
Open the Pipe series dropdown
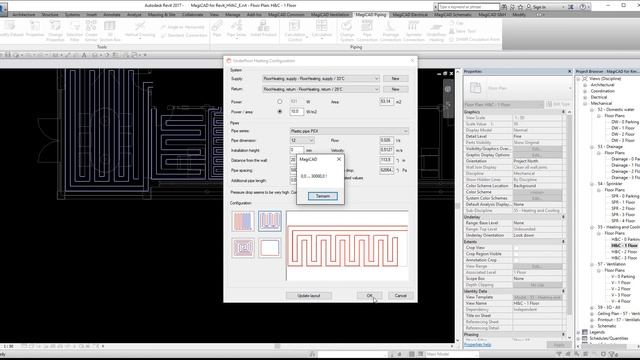click(349, 131)
